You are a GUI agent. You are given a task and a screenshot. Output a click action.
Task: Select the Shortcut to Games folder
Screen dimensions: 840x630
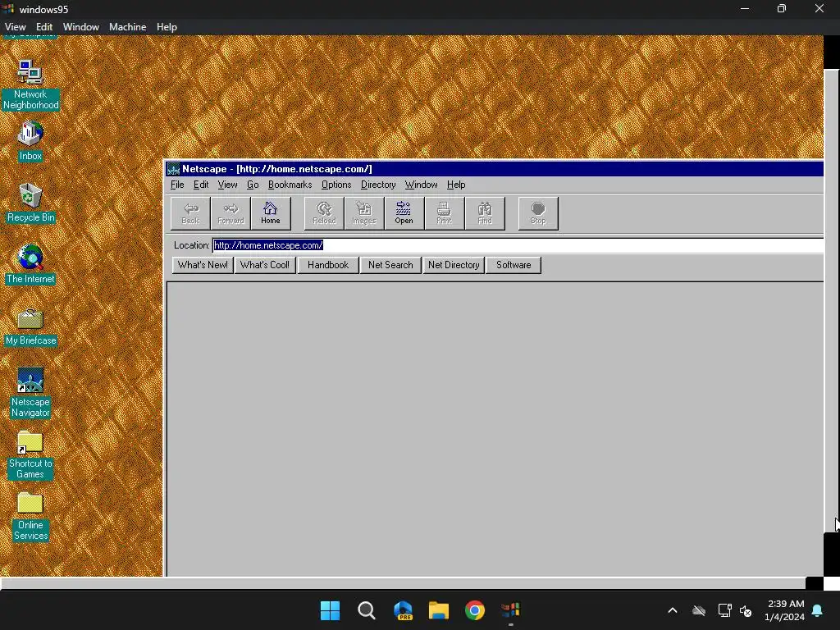pyautogui.click(x=30, y=454)
